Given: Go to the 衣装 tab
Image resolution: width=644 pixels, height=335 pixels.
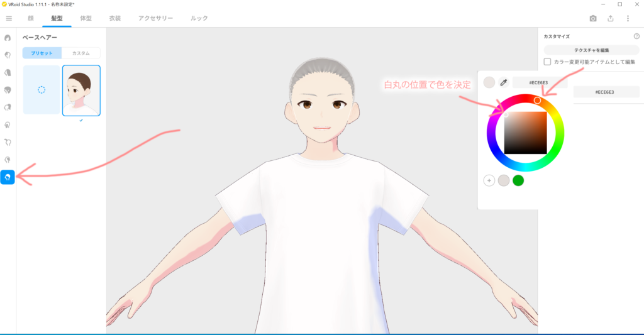Looking at the screenshot, I should (x=114, y=18).
